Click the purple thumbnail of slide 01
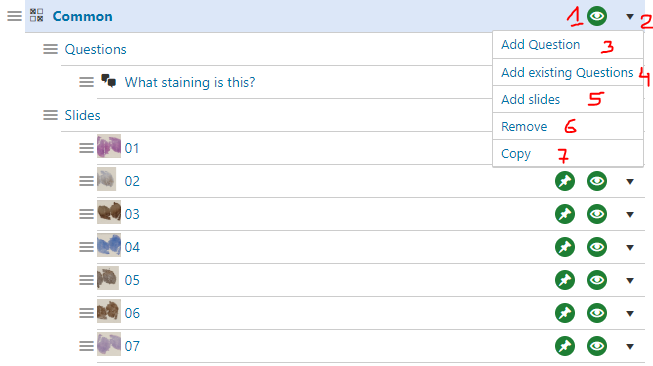Viewport: 653px width, 366px height. pyautogui.click(x=109, y=146)
